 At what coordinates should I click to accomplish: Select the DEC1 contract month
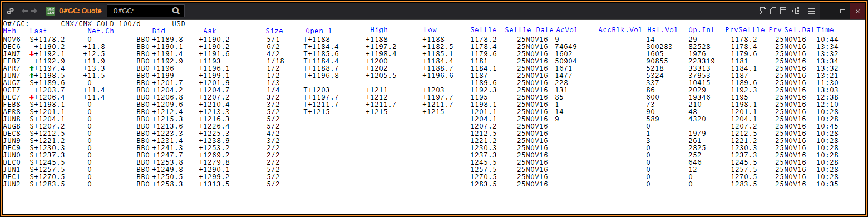[x=12, y=177]
